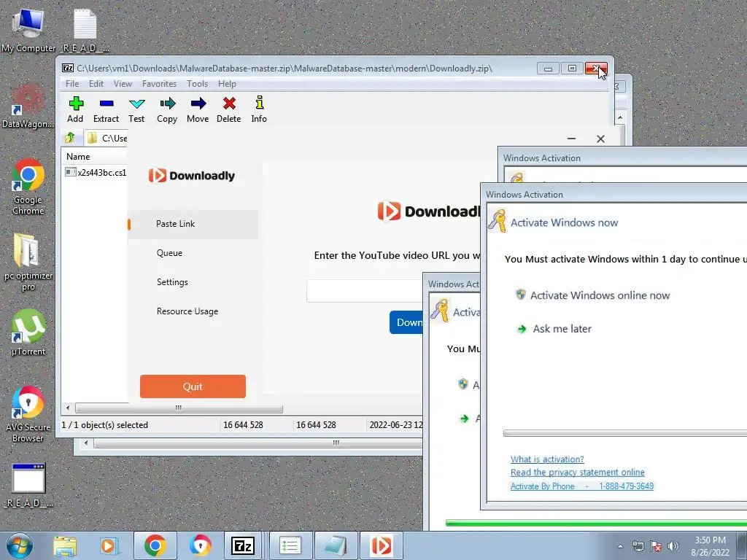The height and width of the screenshot is (560, 747).
Task: Open the DataWagon desktop shortcut
Action: tap(28, 106)
